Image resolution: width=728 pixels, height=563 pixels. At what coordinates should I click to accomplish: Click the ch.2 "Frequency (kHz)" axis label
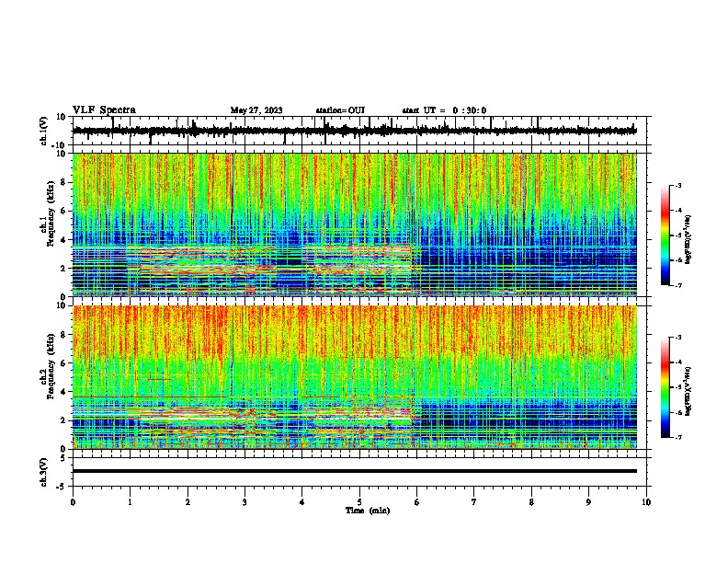click(x=51, y=366)
